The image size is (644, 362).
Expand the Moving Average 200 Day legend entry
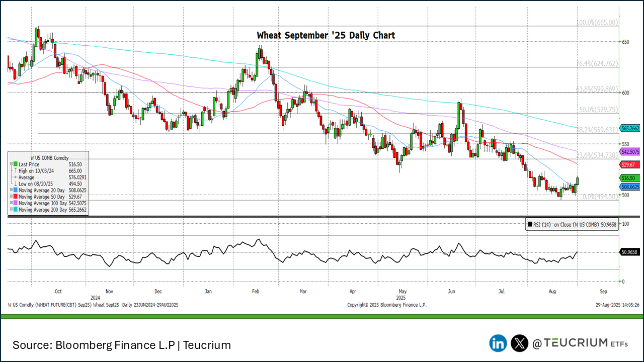click(11, 210)
